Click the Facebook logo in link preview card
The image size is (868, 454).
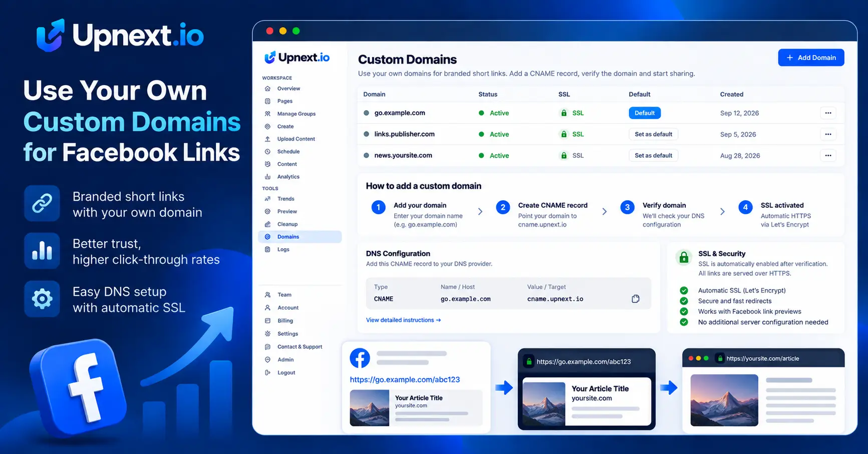pos(360,358)
